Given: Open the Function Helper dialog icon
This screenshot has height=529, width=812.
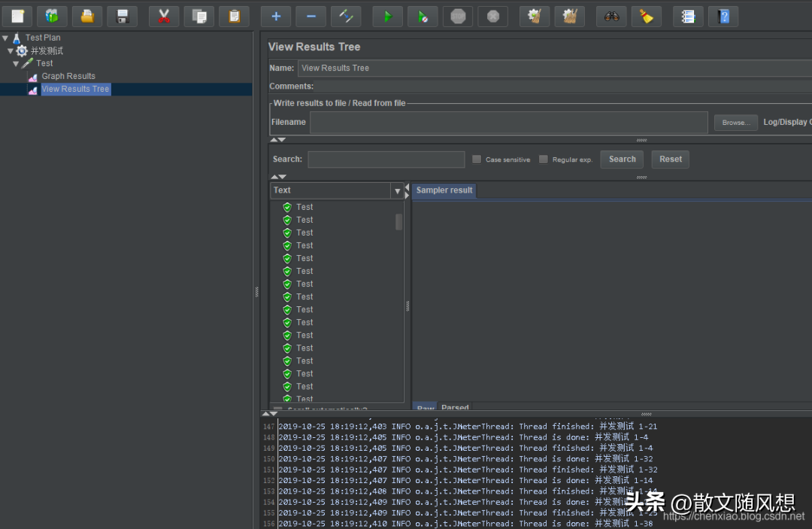Looking at the screenshot, I should pos(688,17).
